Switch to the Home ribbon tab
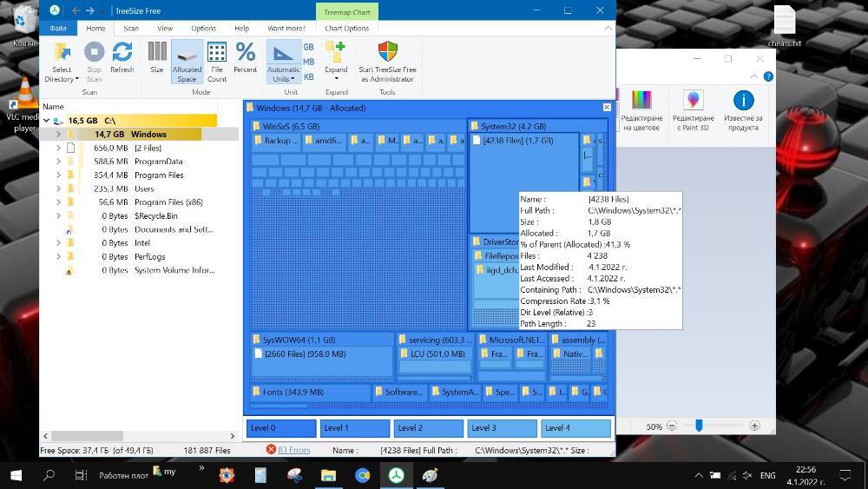Viewport: 868px width, 489px height. [x=95, y=29]
